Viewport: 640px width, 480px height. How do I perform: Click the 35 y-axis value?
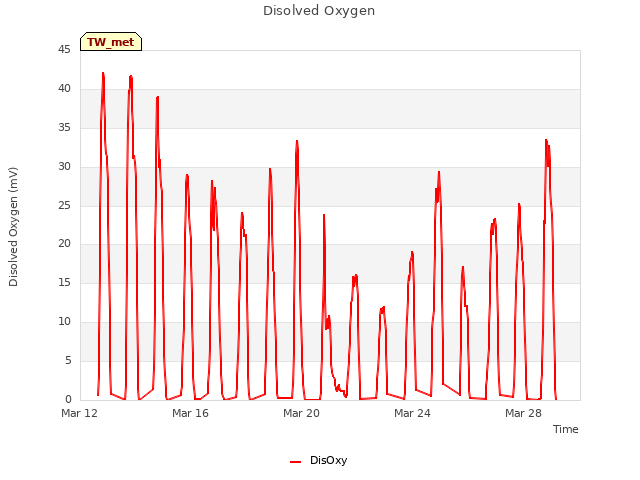pos(64,128)
